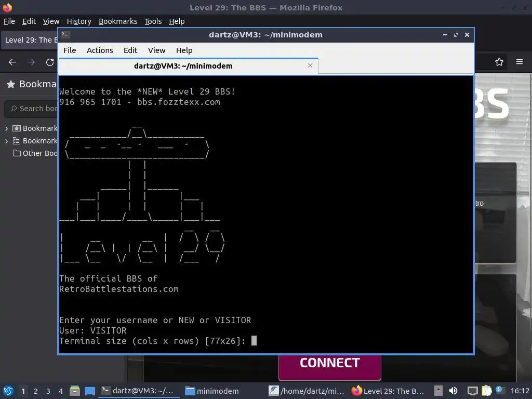Expand the first Bookmarks tree folder
Viewport: 532px width, 399px height.
point(6,129)
